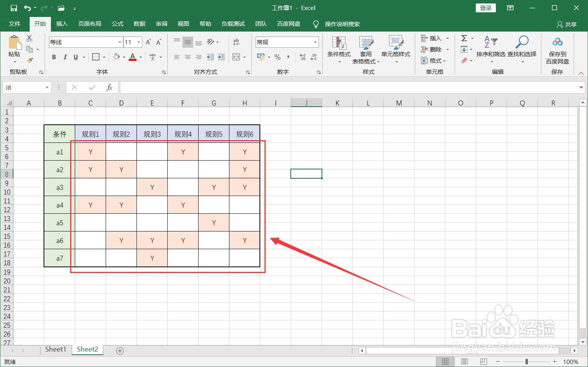This screenshot has width=588, height=367.
Task: Toggle wrap text icon
Action: (236, 42)
